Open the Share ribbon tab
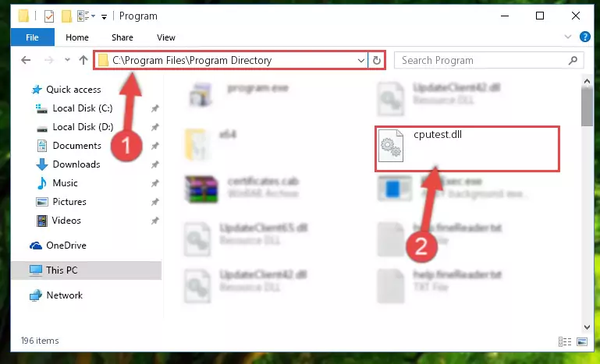Viewport: 600px width, 364px height. click(x=122, y=37)
